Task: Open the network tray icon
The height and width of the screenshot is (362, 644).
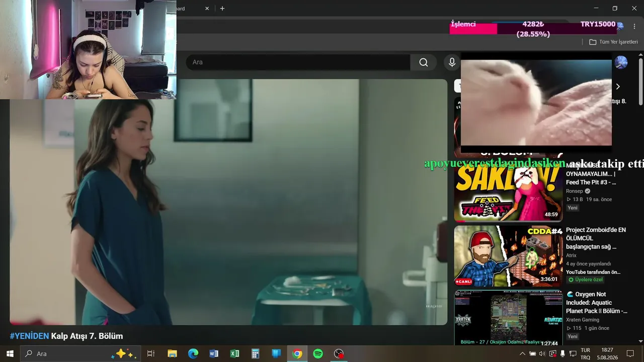Action: [572, 354]
